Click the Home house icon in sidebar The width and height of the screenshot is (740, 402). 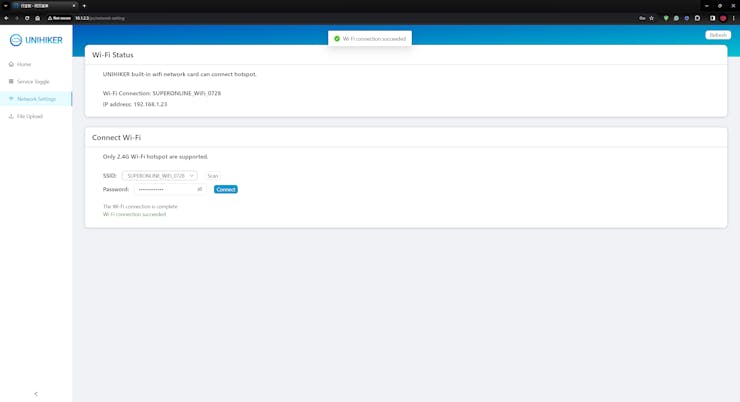pos(11,64)
